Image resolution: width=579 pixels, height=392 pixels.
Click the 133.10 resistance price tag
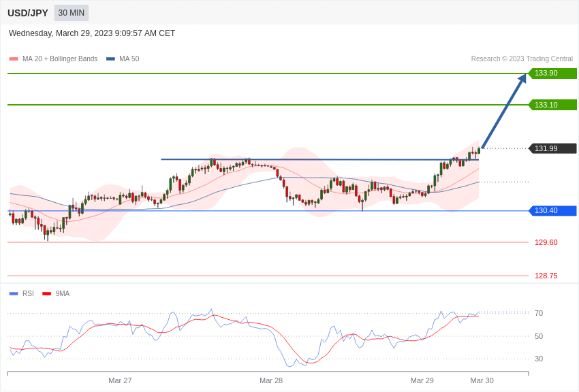click(553, 105)
